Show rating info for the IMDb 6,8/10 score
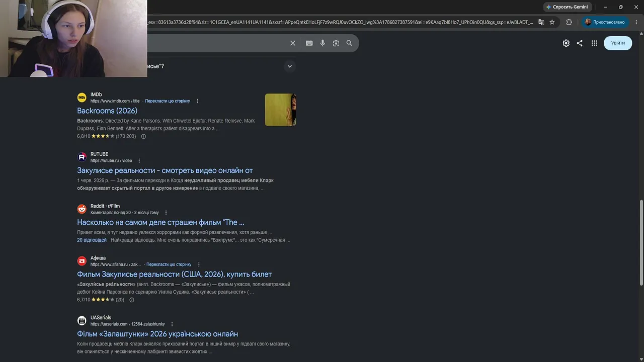The width and height of the screenshot is (644, 362). (x=143, y=136)
